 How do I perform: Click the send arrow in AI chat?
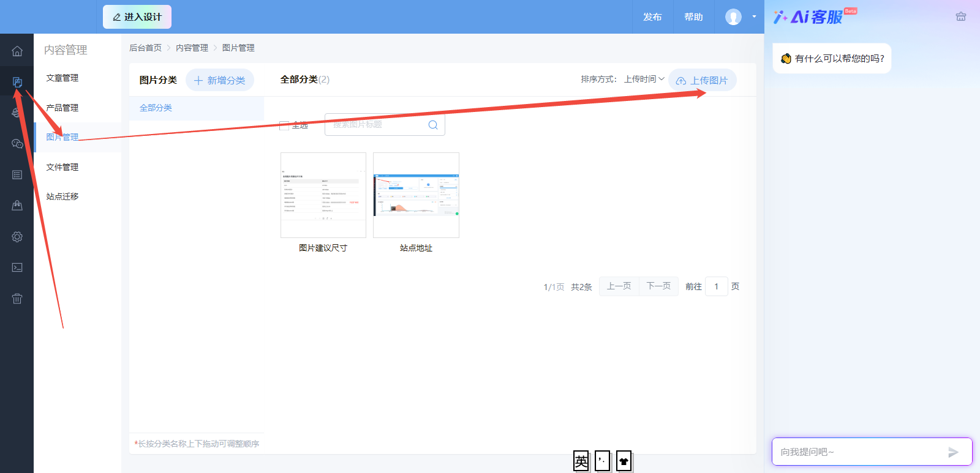[953, 452]
